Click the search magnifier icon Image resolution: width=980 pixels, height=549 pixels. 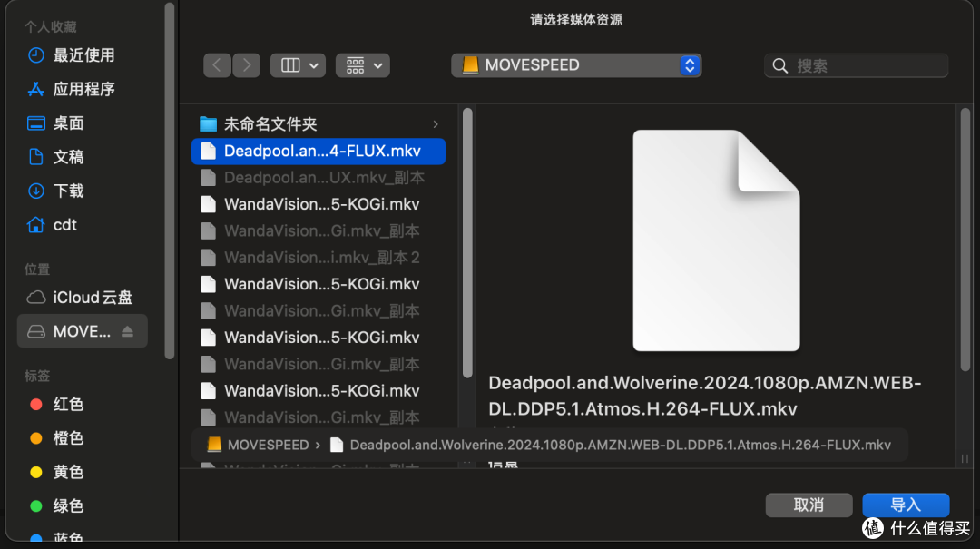tap(780, 65)
